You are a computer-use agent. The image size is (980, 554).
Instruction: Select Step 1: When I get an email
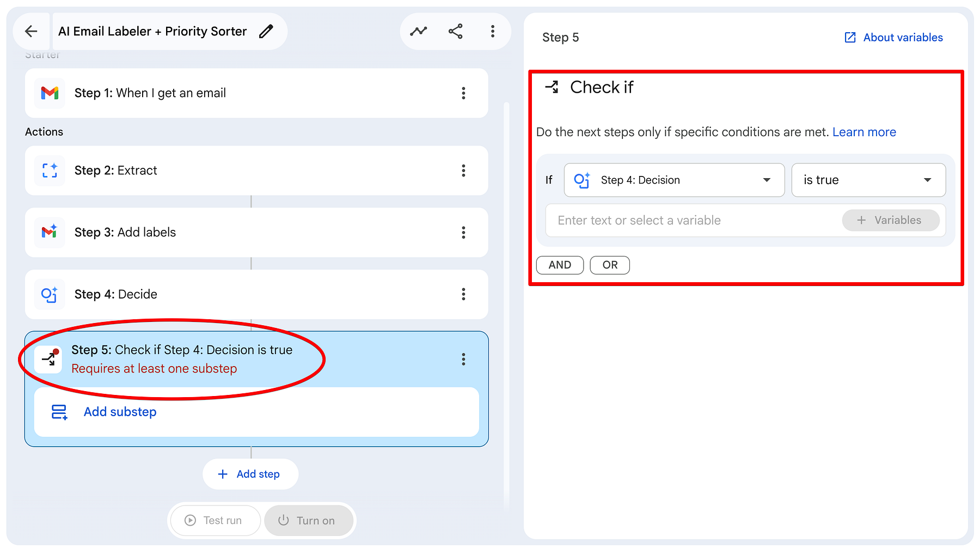(x=256, y=93)
